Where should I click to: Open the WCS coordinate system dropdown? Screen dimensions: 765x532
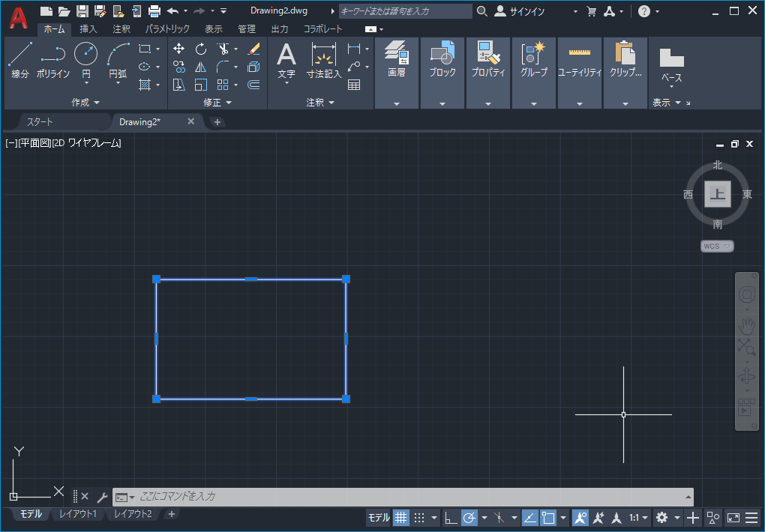click(717, 247)
